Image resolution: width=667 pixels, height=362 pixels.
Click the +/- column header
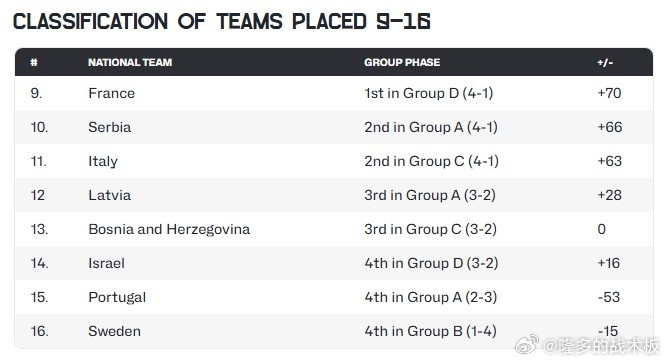point(605,63)
